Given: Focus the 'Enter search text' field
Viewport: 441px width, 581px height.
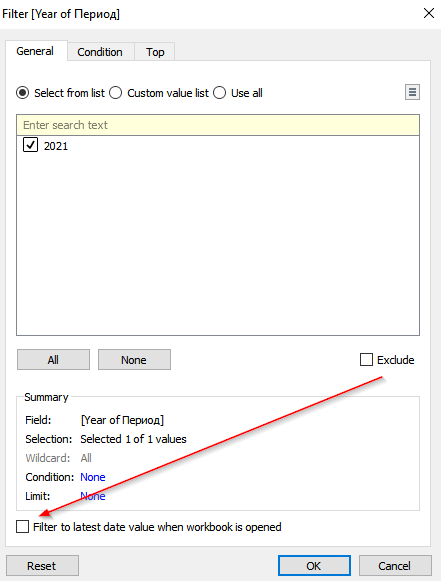Looking at the screenshot, I should [x=218, y=125].
